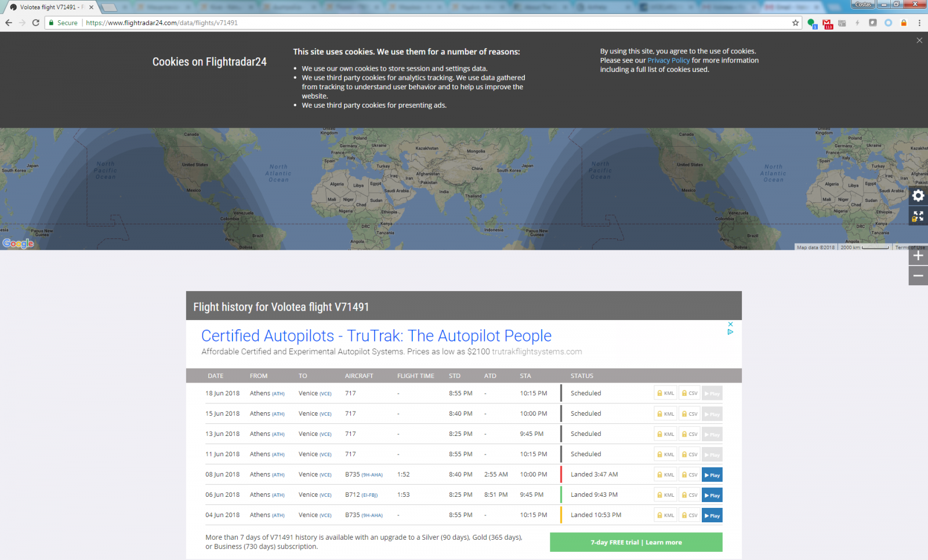Start the 7-day FREE trial button
The image size is (928, 560).
point(636,542)
